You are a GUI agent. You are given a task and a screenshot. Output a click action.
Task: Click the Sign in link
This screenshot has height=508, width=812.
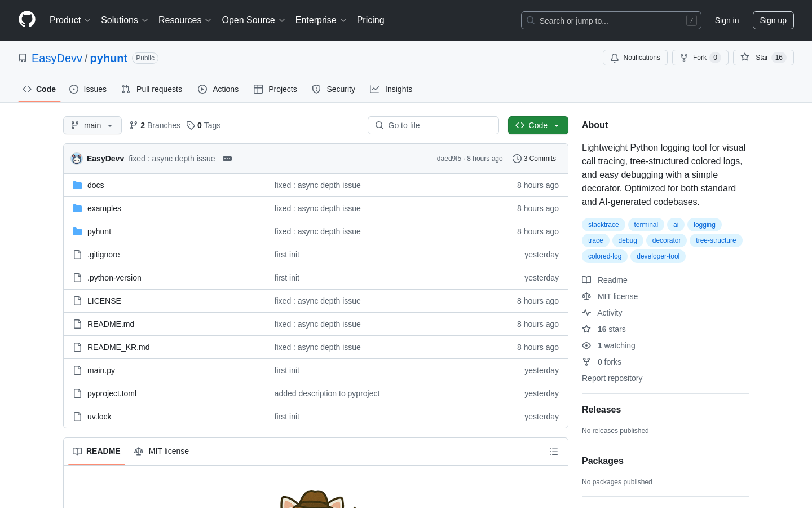pyautogui.click(x=727, y=20)
